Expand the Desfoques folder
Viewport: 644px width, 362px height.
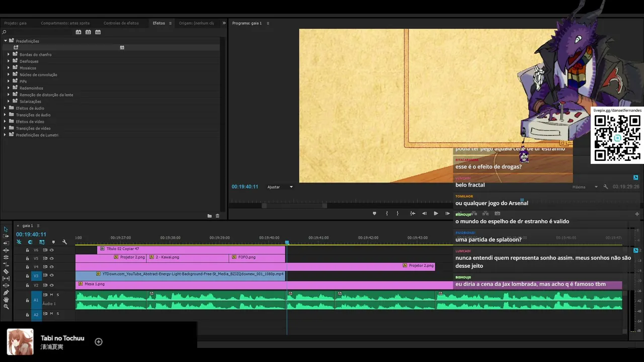[x=9, y=61]
